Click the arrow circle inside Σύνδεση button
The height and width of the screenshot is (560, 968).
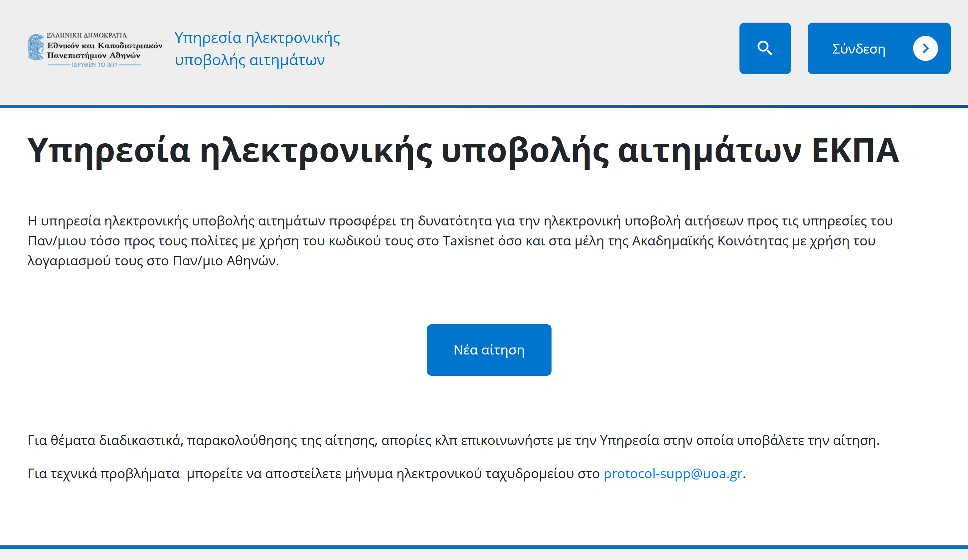point(925,49)
